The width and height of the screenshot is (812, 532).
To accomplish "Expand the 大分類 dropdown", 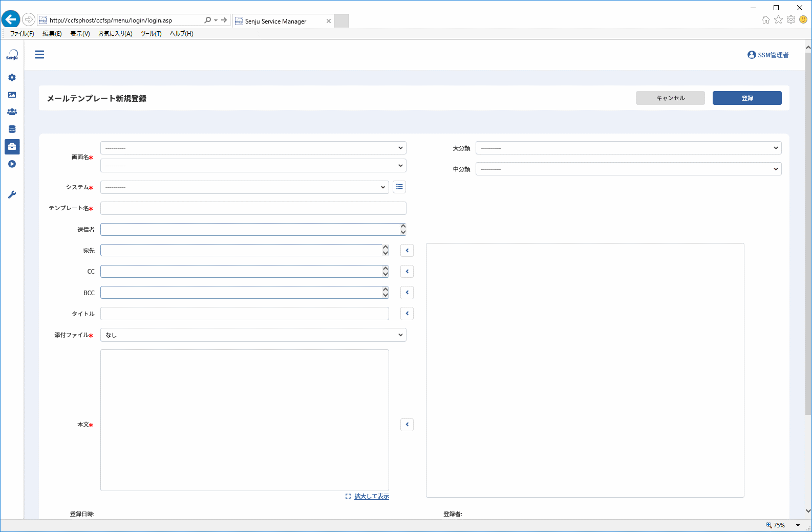I will pyautogui.click(x=628, y=148).
